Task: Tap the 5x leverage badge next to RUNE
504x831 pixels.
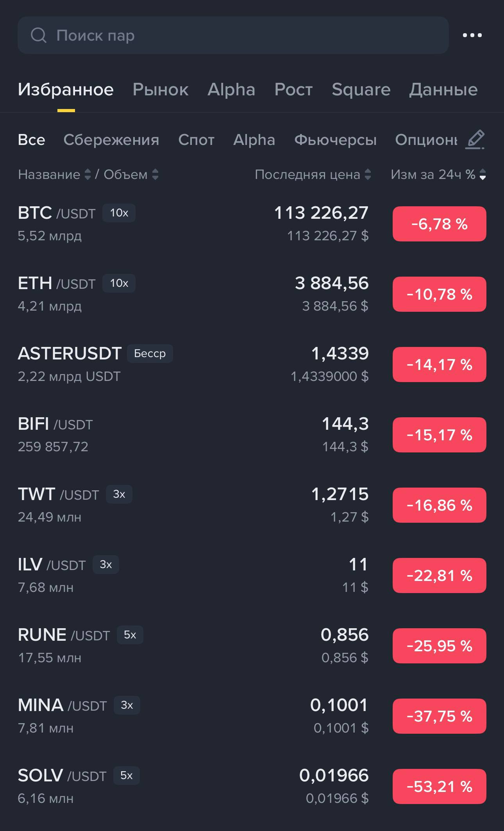Action: click(130, 635)
